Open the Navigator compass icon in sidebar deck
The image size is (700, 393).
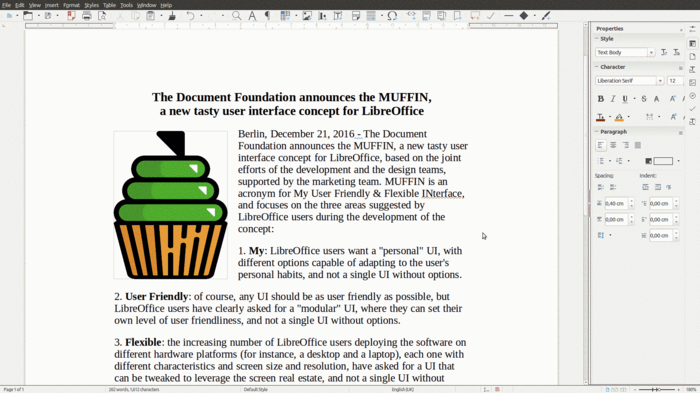(692, 96)
